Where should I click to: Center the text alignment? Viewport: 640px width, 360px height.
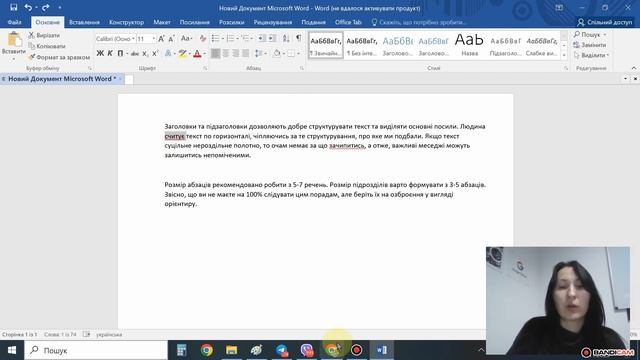[x=225, y=53]
